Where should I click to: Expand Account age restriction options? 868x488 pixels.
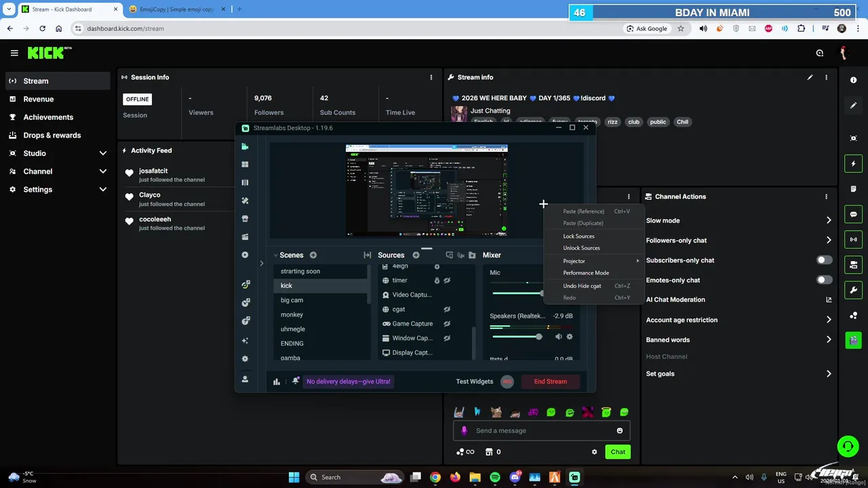[829, 320]
